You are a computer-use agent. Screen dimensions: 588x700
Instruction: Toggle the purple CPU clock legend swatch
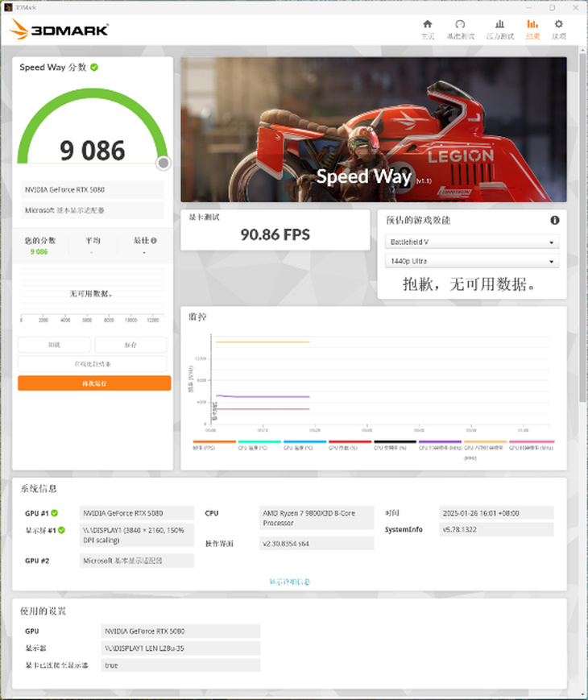click(441, 442)
